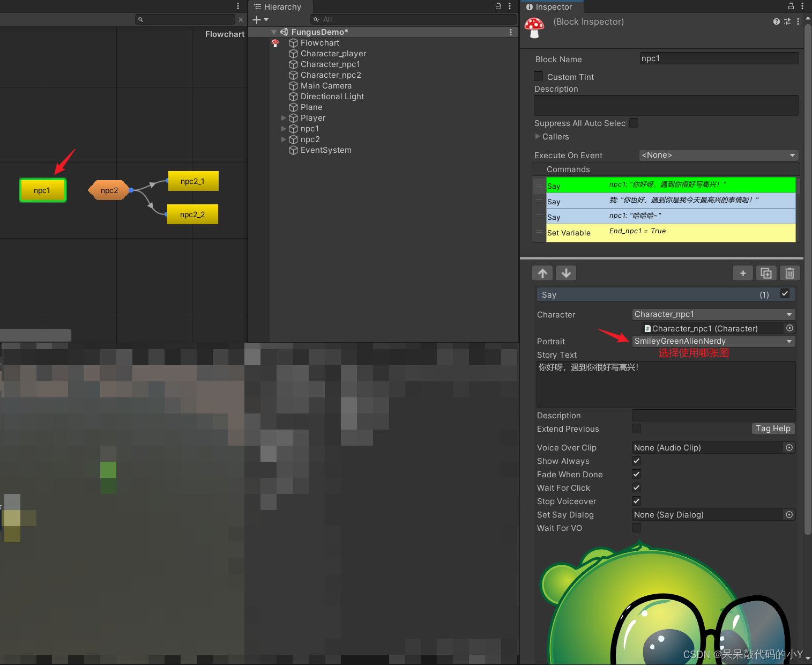Select Flowchart object in Hierarchy
This screenshot has width=812, height=665.
(320, 43)
